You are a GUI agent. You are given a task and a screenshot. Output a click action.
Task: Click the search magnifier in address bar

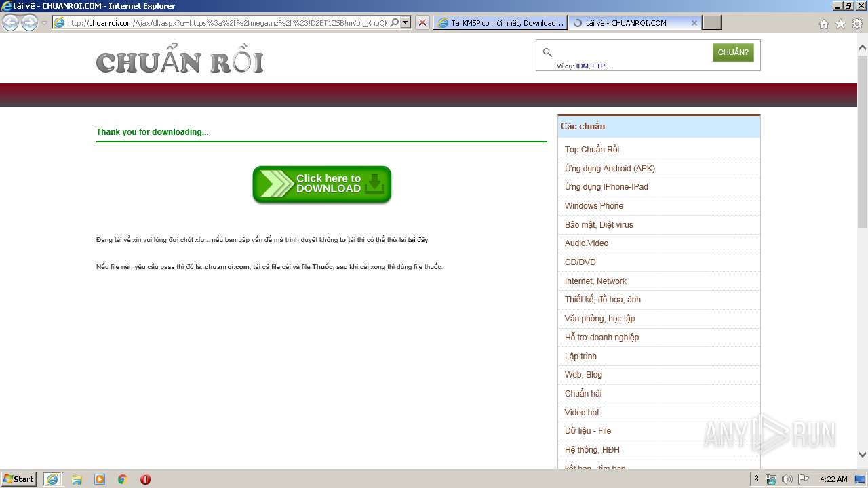tap(394, 22)
